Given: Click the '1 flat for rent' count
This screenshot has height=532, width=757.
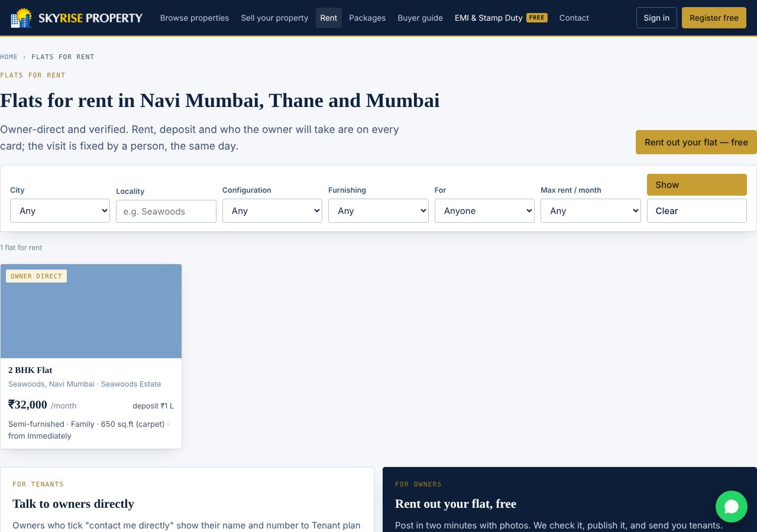Looking at the screenshot, I should (x=21, y=248).
